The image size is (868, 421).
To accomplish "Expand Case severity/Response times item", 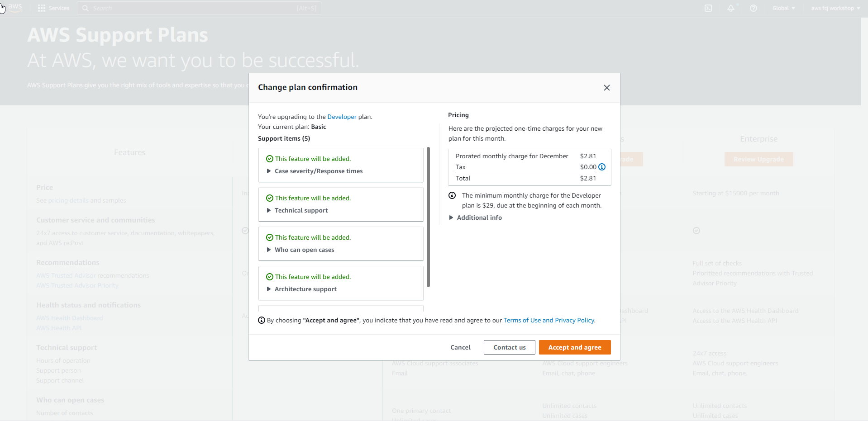I will [318, 171].
